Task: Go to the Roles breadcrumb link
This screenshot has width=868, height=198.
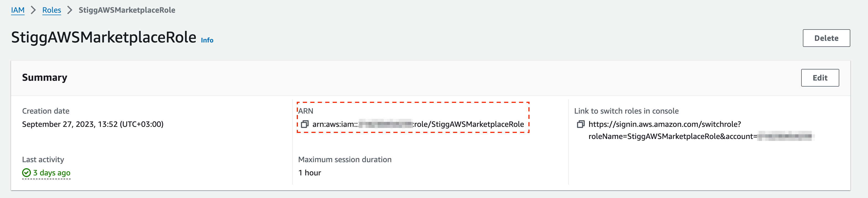Action: (52, 10)
